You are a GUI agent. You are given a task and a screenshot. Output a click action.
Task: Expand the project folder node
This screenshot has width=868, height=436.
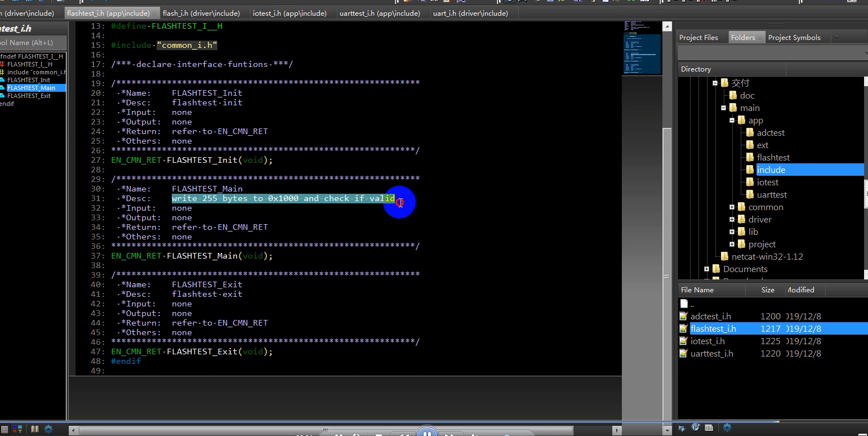point(732,244)
